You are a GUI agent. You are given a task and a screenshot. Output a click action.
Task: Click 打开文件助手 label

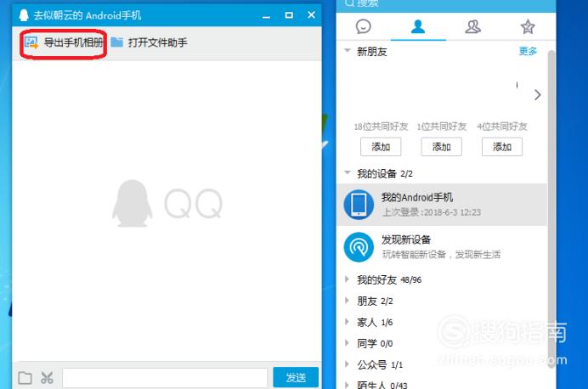pyautogui.click(x=157, y=42)
